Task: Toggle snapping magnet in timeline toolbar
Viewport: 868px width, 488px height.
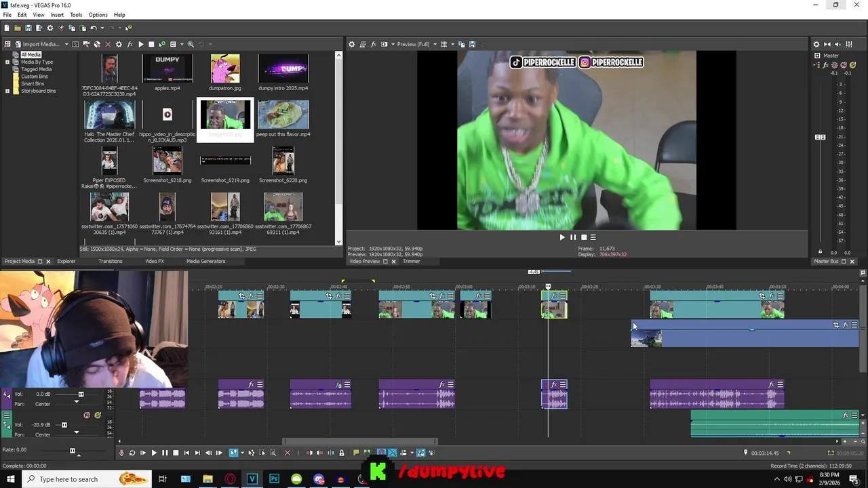Action: [381, 453]
